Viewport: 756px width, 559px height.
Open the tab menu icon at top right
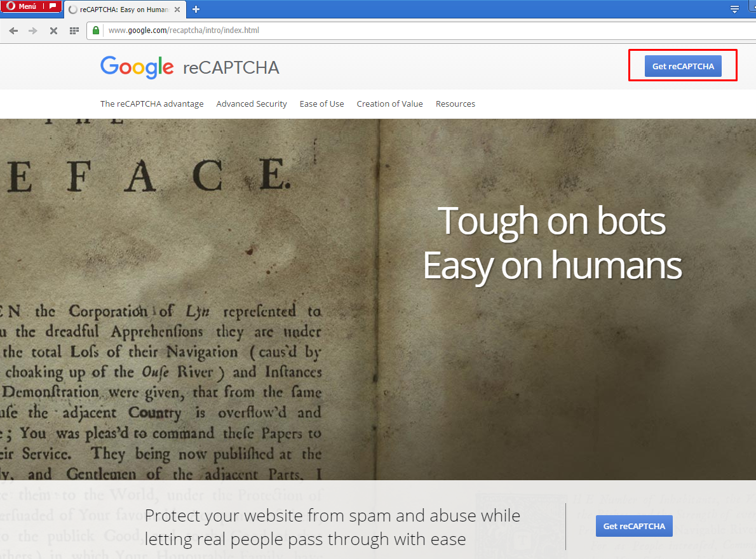pos(734,9)
